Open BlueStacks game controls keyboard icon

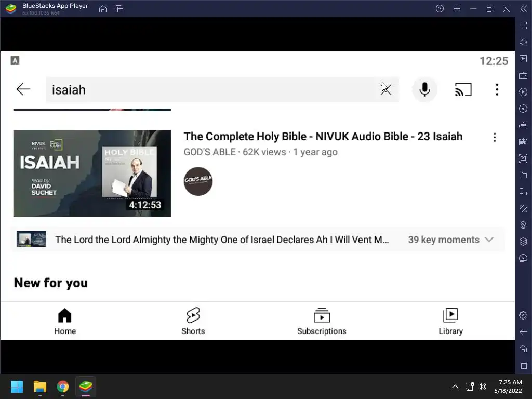point(523,75)
